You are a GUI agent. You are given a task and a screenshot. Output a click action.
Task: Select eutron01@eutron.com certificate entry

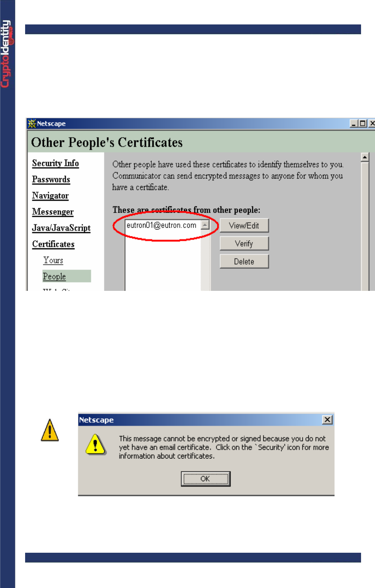click(162, 225)
